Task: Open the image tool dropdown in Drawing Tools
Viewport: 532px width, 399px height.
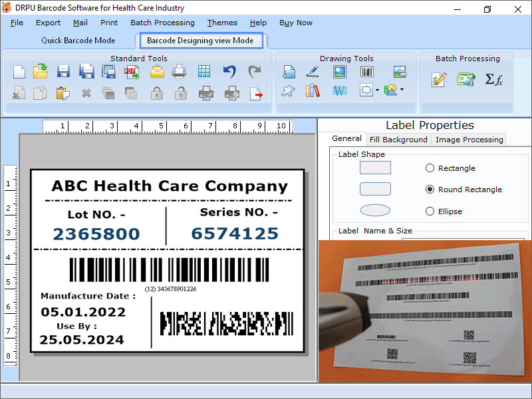Action: click(402, 90)
